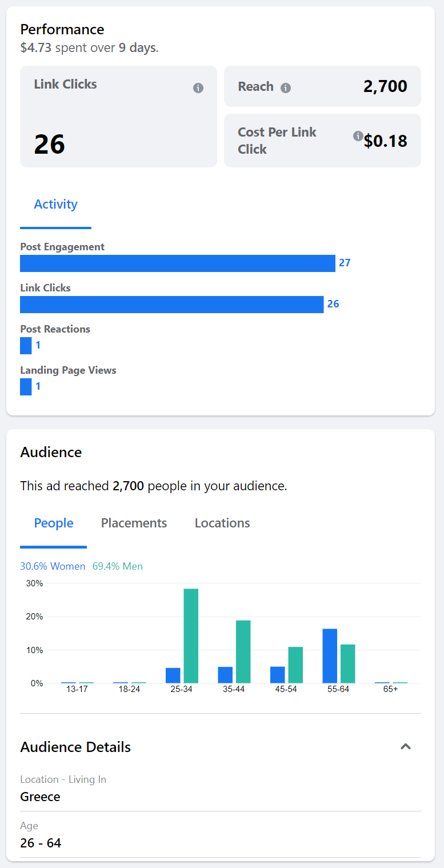This screenshot has width=444, height=868.
Task: Click the Link Clicks metric card
Action: (118, 117)
